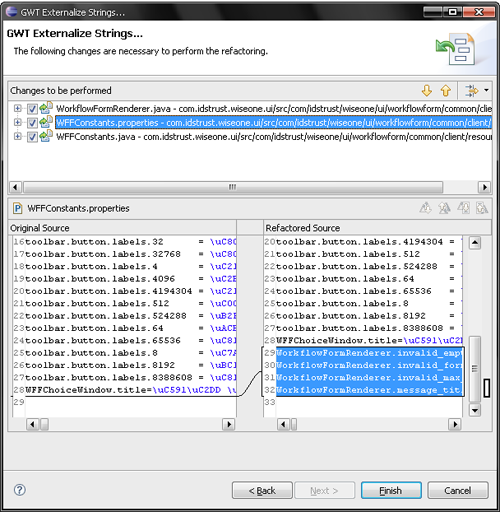
Task: Select next change down-arrow icon
Action: pos(427,90)
